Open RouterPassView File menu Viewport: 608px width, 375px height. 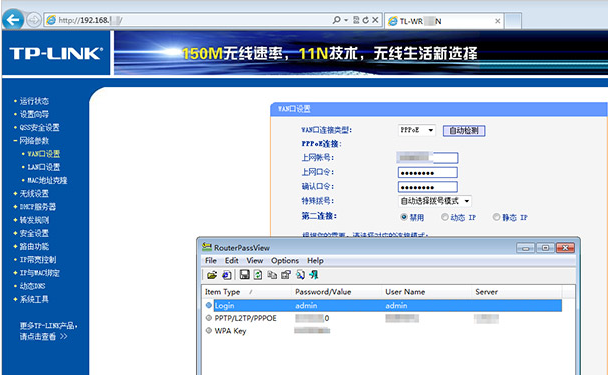211,261
